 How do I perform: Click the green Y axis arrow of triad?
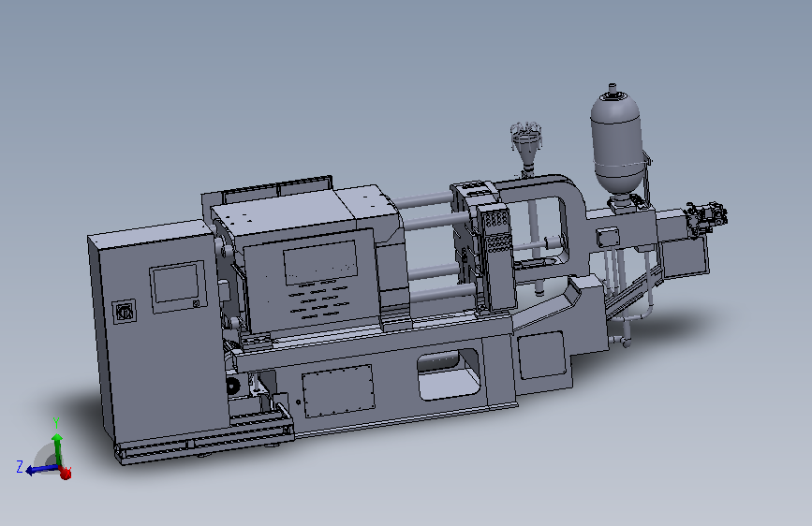point(57,449)
